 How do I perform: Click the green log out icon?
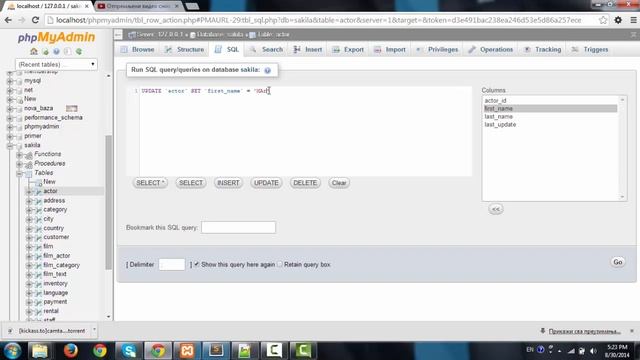click(x=45, y=51)
